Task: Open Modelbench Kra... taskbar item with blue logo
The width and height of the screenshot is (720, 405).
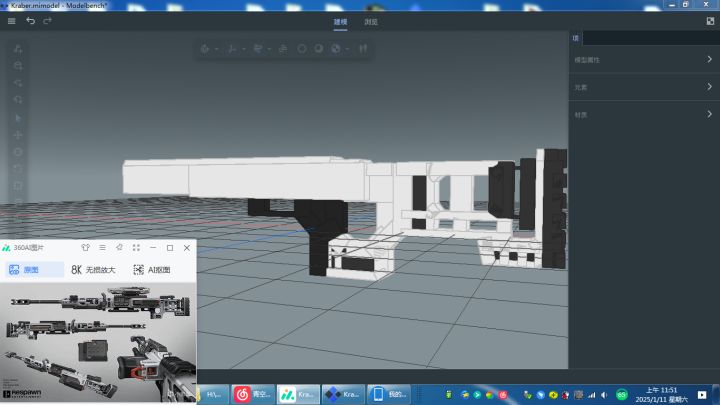Action: [343, 394]
